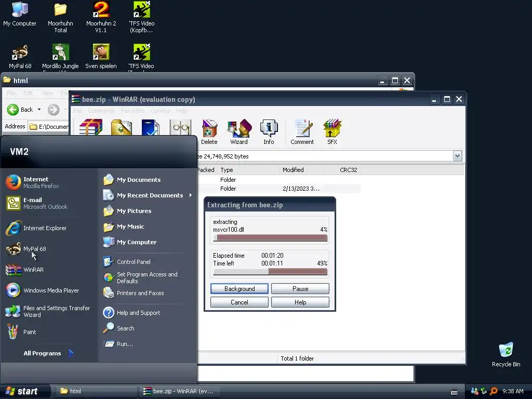Select Sven spielen desktop shortcut
Image resolution: width=532 pixels, height=399 pixels.
[x=101, y=56]
